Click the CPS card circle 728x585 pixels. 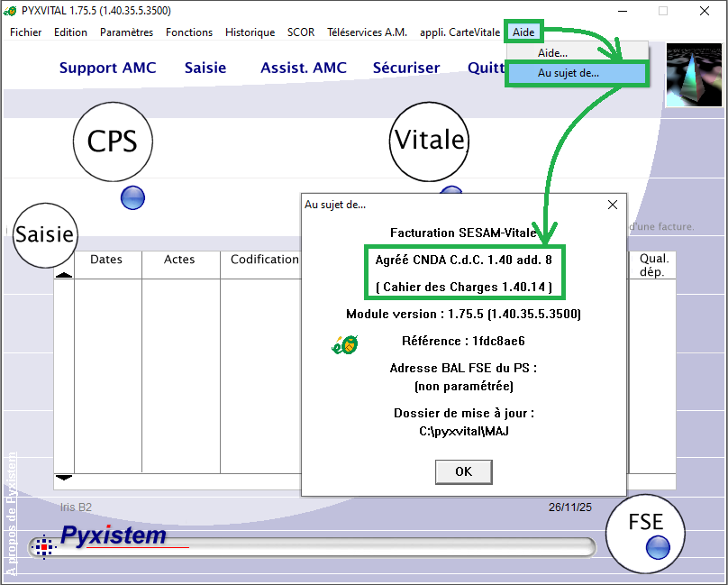point(113,142)
